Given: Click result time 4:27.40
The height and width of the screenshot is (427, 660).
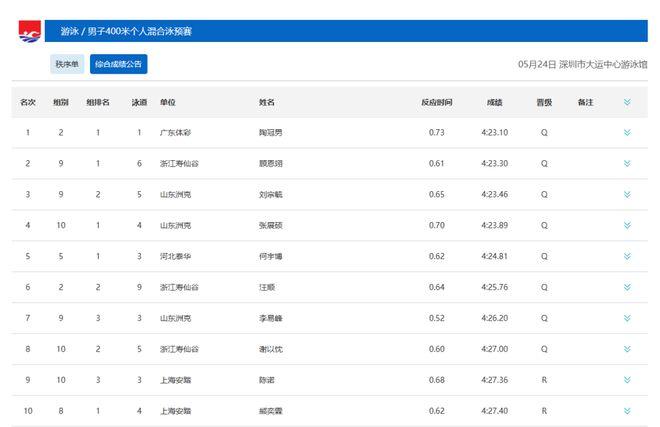Looking at the screenshot, I should (x=495, y=411).
